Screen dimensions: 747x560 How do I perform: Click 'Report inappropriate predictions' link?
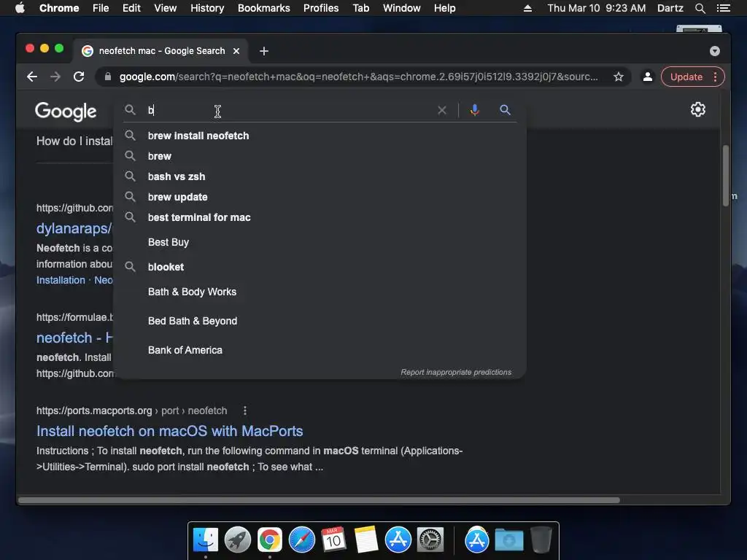456,372
